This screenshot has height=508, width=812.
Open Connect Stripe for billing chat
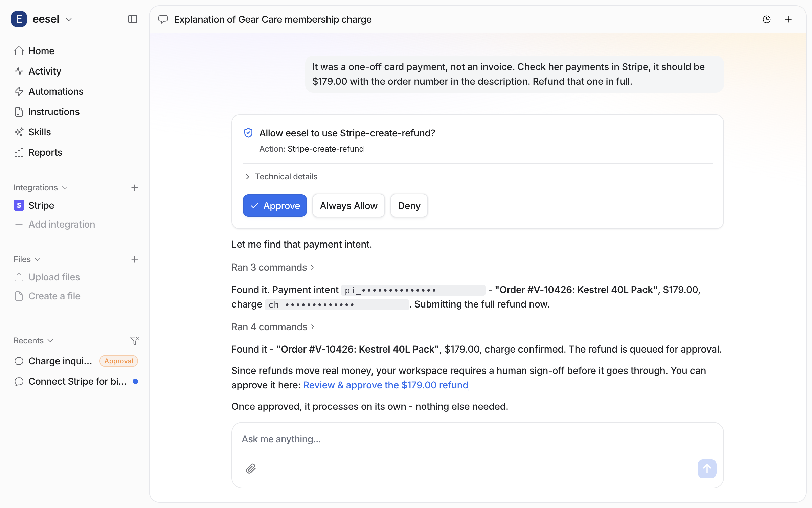tap(74, 381)
